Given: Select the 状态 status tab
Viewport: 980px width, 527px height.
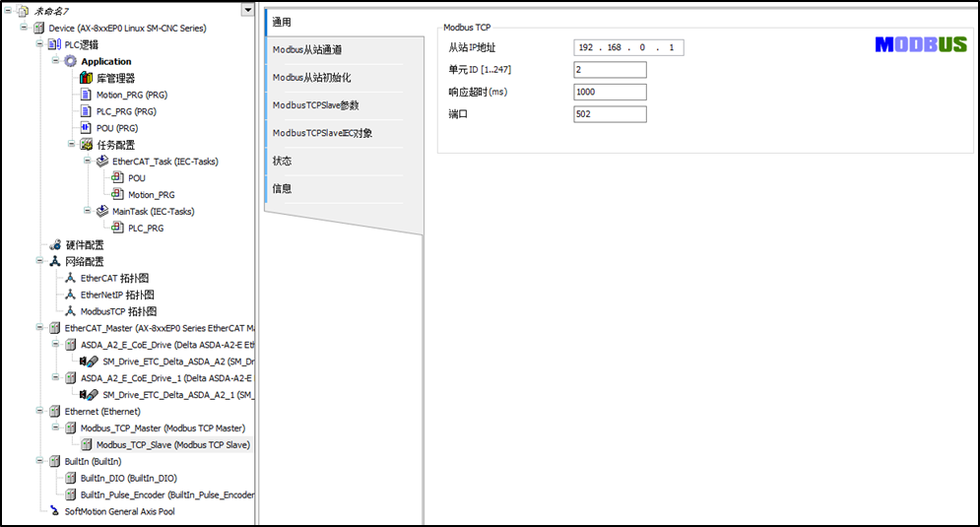Looking at the screenshot, I should (335, 161).
